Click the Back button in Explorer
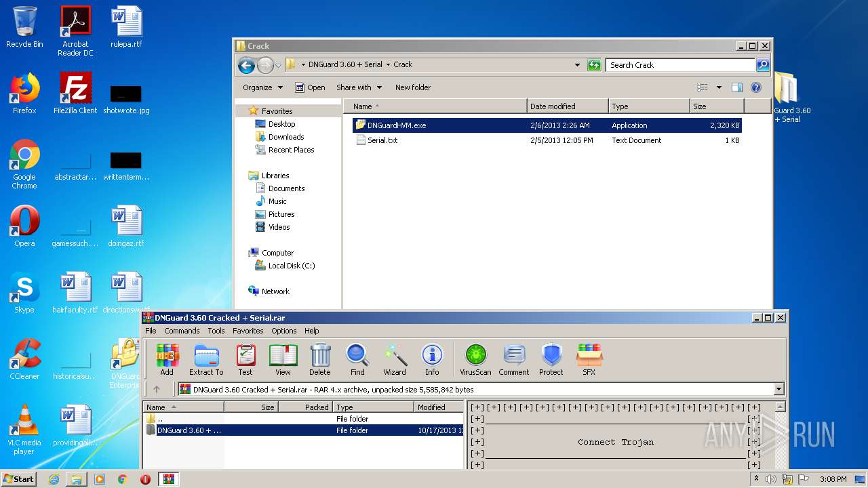 pyautogui.click(x=246, y=65)
